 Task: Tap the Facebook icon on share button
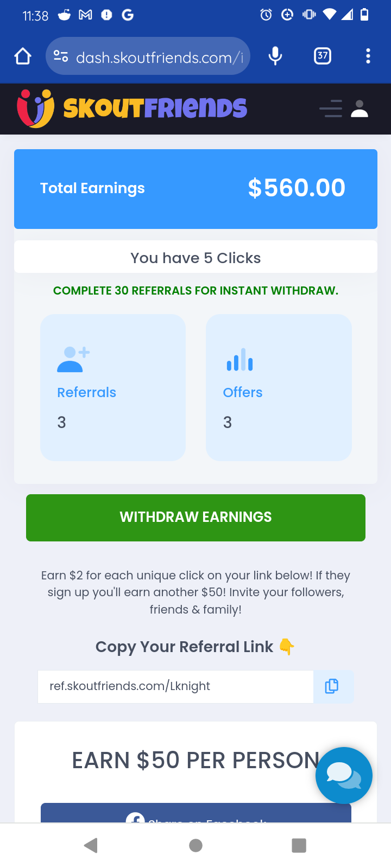tap(135, 818)
